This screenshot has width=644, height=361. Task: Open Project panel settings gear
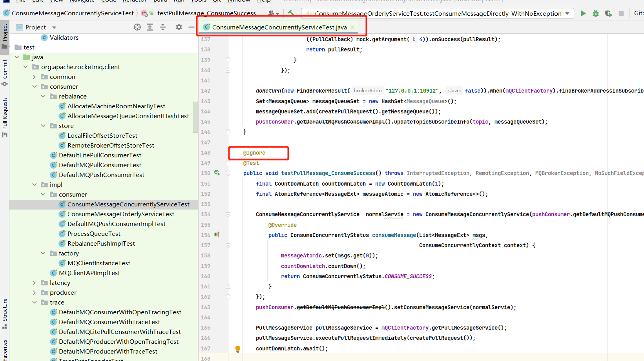179,27
